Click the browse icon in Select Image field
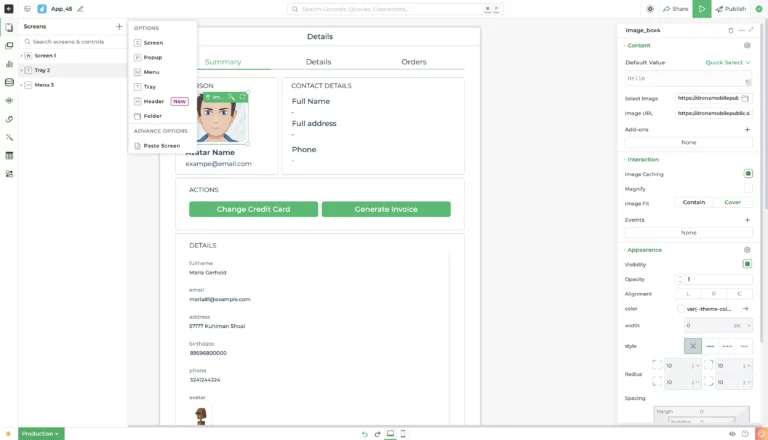 (745, 98)
